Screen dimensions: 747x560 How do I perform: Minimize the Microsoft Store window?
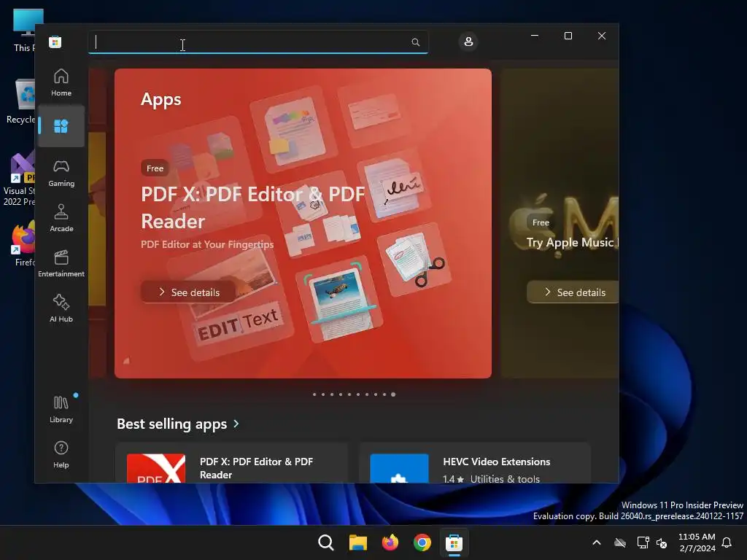click(535, 36)
